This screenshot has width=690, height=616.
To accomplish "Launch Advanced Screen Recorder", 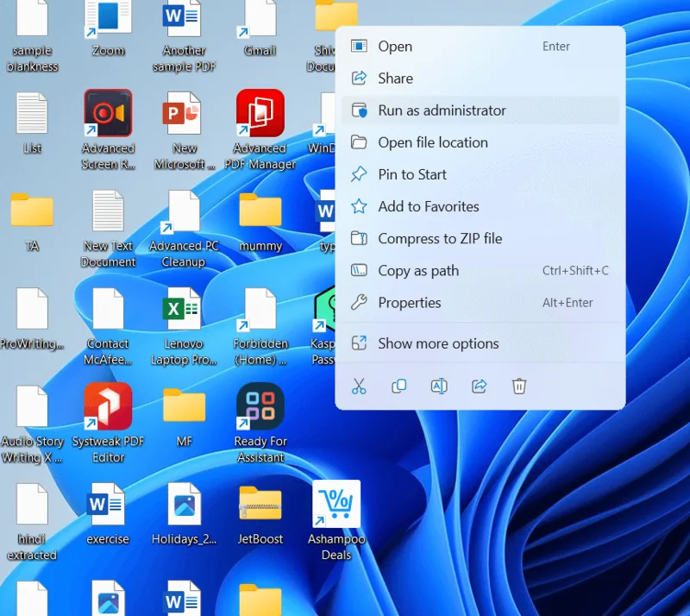I will (107, 113).
